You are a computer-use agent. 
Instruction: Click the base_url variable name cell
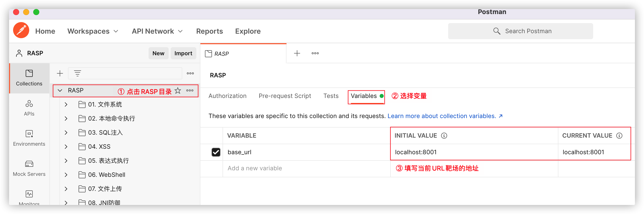306,152
